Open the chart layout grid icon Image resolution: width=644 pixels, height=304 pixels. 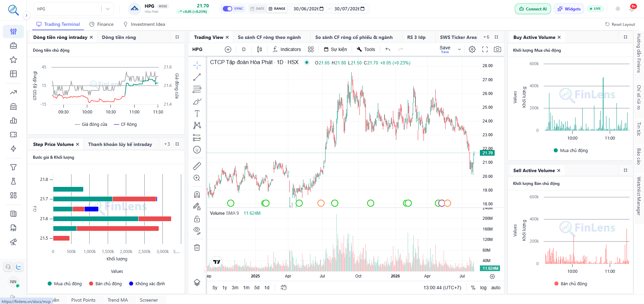pos(311,49)
